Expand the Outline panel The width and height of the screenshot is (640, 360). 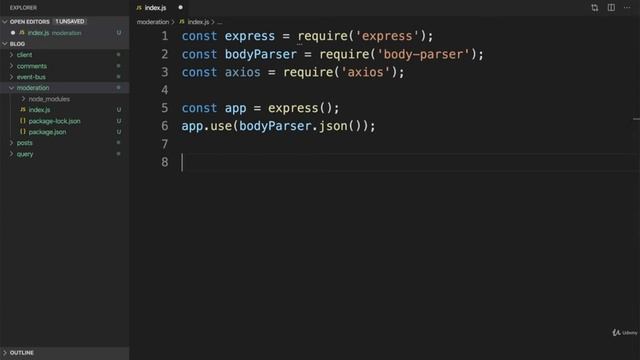pyautogui.click(x=5, y=353)
